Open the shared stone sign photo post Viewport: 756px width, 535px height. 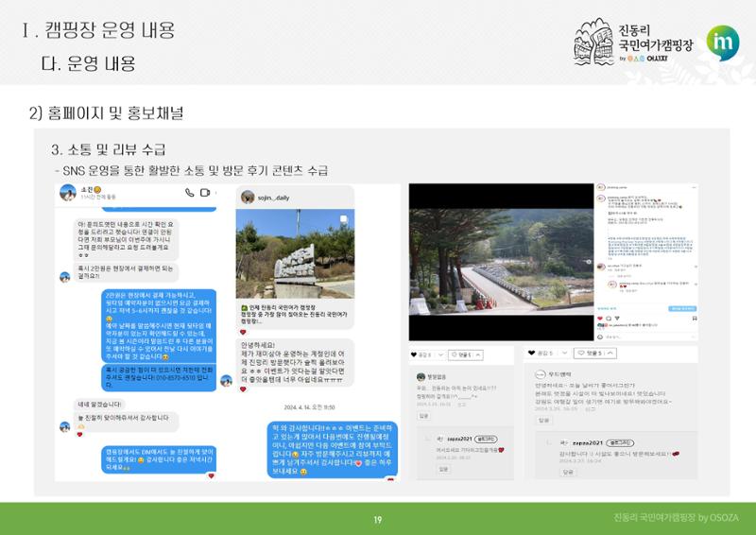click(295, 253)
